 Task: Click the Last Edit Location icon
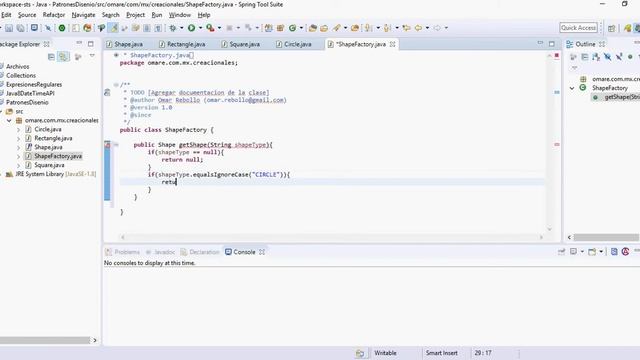coord(406,28)
